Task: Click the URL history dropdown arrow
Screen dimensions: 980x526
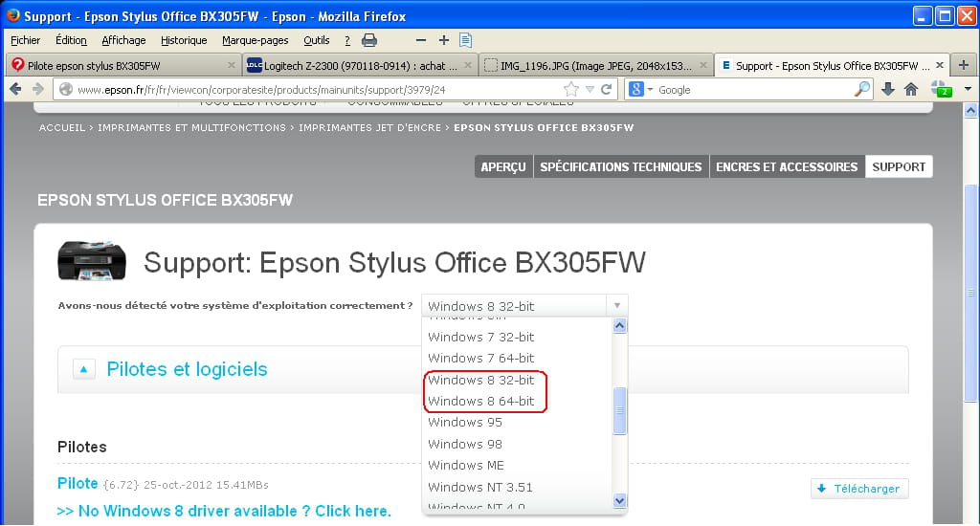Action: (x=590, y=89)
